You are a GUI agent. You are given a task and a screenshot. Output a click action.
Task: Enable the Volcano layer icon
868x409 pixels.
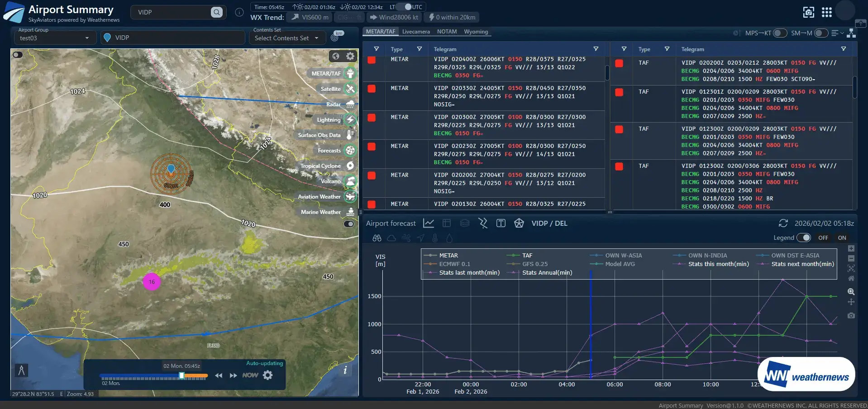click(x=350, y=181)
